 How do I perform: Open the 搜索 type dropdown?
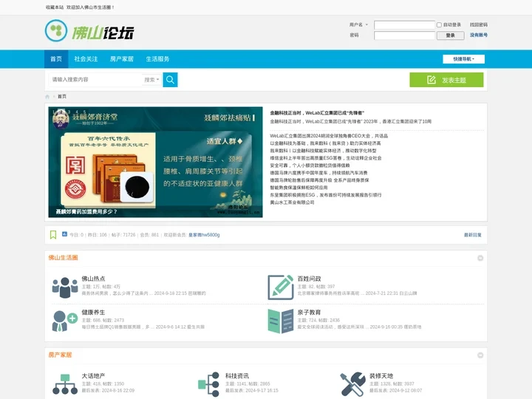[151, 80]
